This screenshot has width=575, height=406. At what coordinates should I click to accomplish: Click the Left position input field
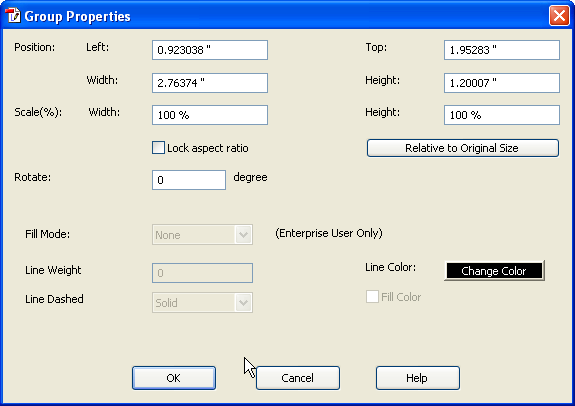pyautogui.click(x=210, y=50)
